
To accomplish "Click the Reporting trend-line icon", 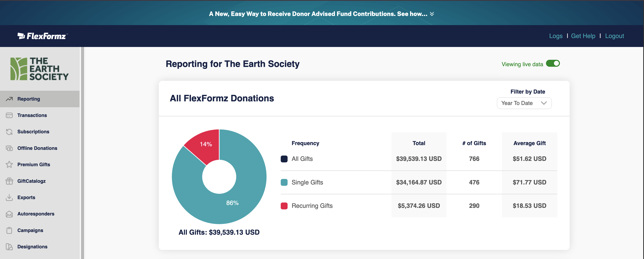I will click(x=9, y=99).
